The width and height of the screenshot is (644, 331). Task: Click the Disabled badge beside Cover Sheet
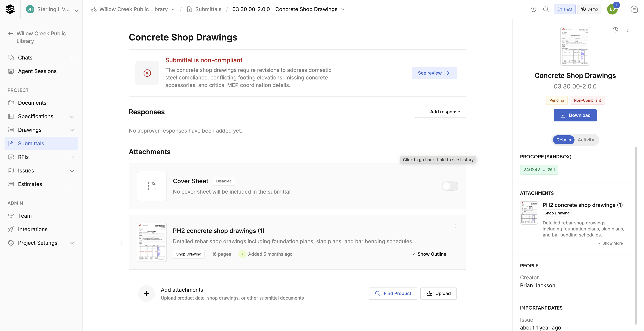pyautogui.click(x=224, y=181)
